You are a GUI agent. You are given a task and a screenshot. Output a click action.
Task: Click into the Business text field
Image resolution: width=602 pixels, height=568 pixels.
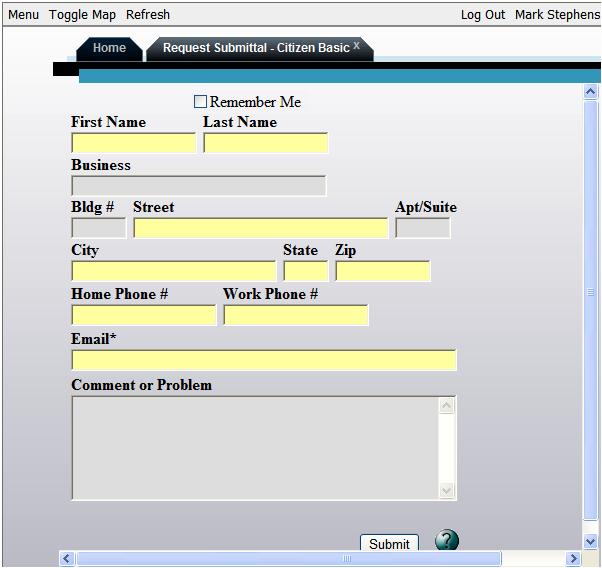pyautogui.click(x=199, y=186)
